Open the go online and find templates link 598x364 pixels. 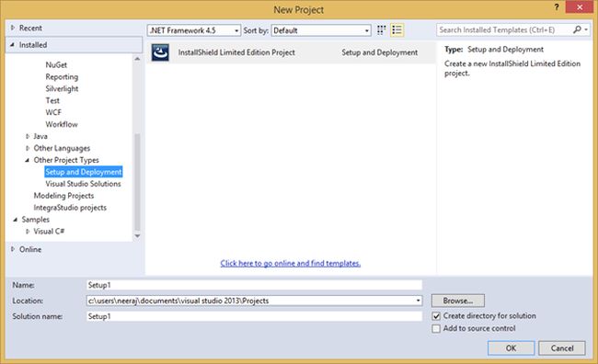[x=290, y=264]
